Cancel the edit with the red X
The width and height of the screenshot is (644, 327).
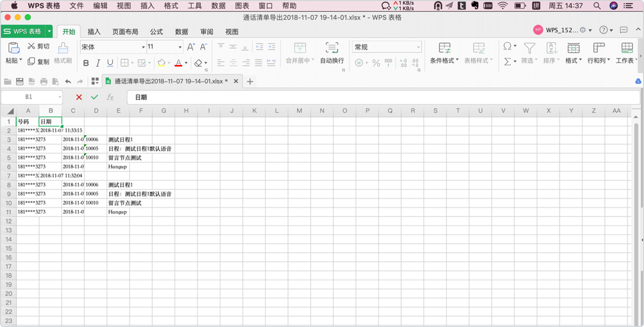tap(79, 97)
